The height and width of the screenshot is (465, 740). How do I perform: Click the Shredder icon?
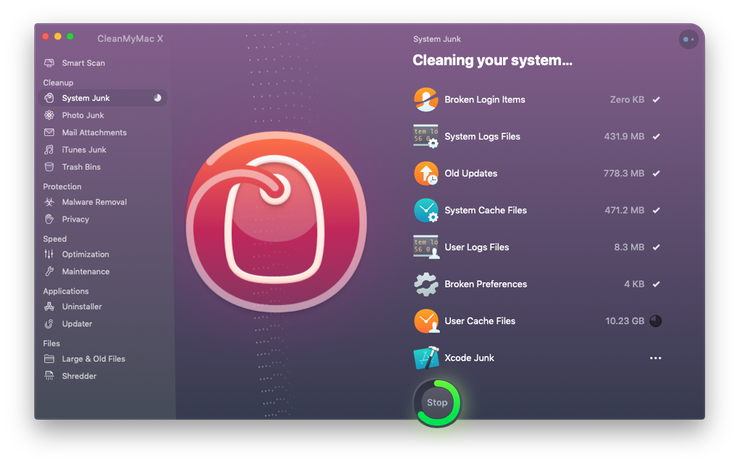pos(49,376)
